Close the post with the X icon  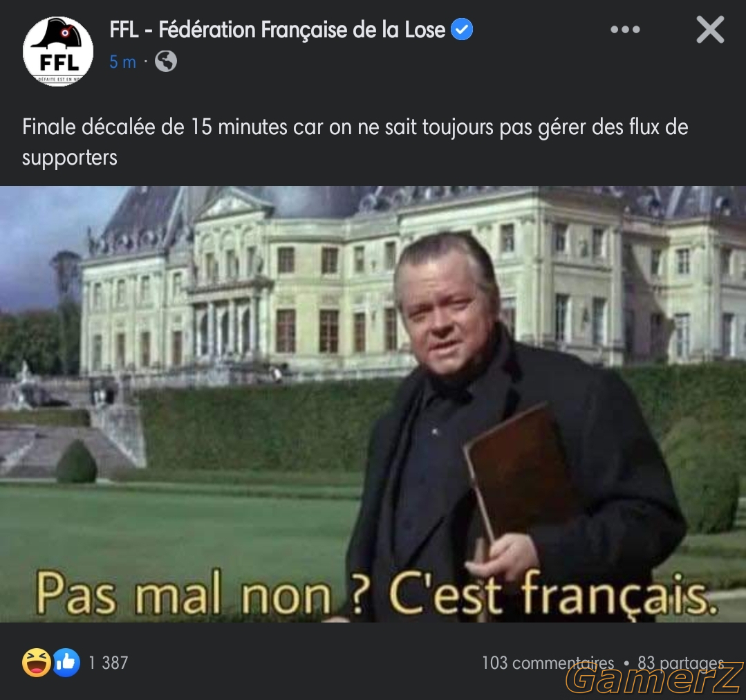(710, 30)
